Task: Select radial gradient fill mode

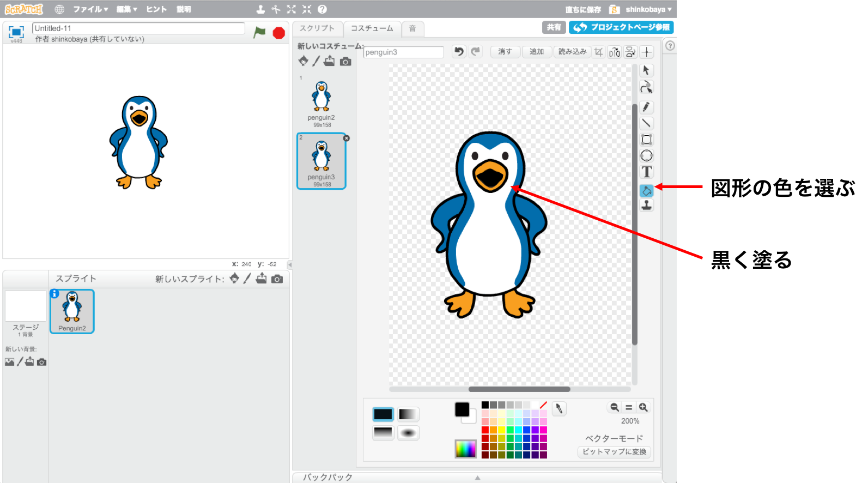Action: (x=408, y=433)
